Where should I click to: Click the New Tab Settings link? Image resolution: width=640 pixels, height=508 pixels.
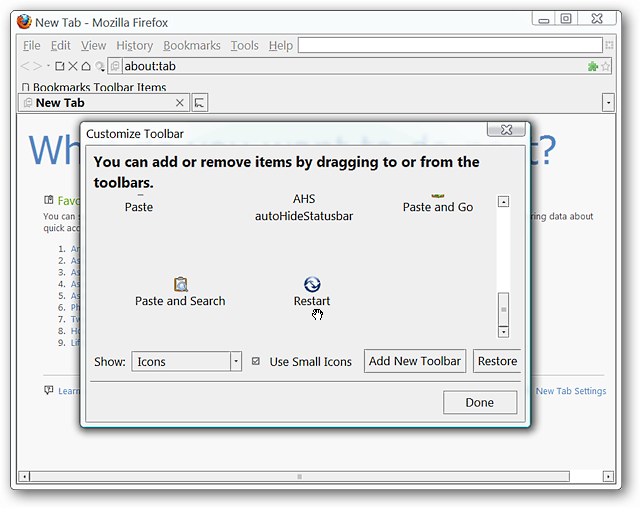click(571, 391)
